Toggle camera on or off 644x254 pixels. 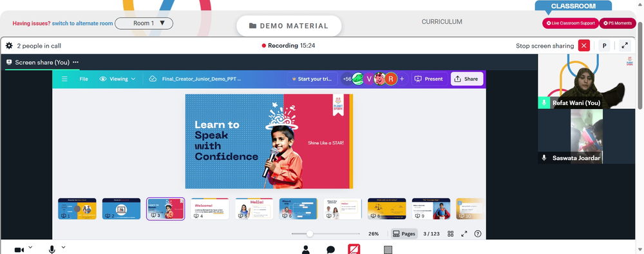[x=19, y=250]
